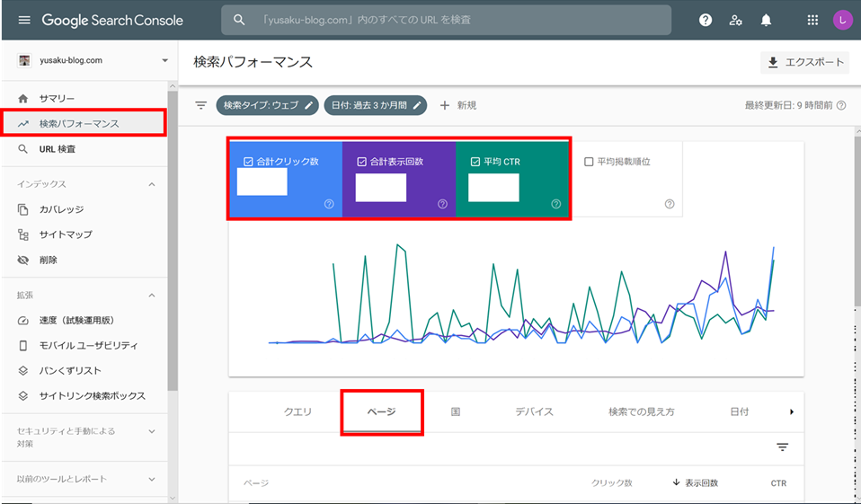Viewport: 861px width, 504px height.
Task: Collapse the 拡張 section
Action: (152, 296)
